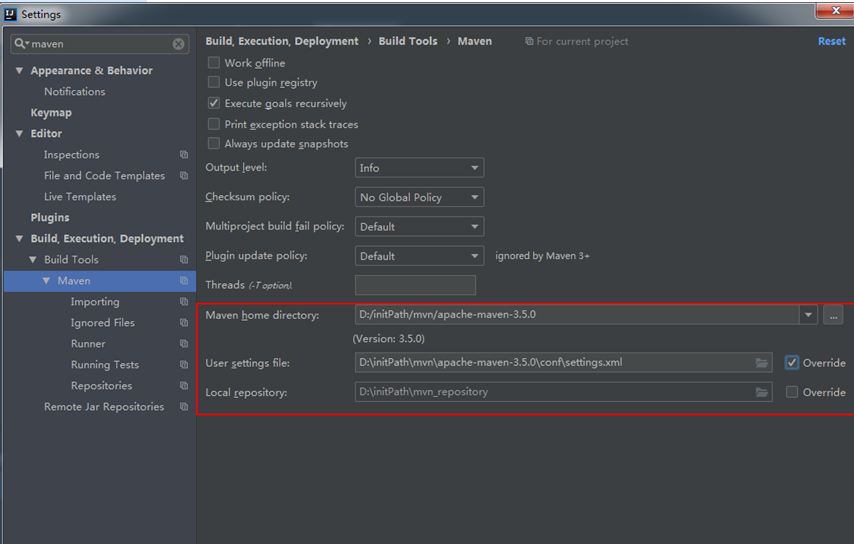854x544 pixels.
Task: Open Keymap settings
Action: click(x=51, y=113)
